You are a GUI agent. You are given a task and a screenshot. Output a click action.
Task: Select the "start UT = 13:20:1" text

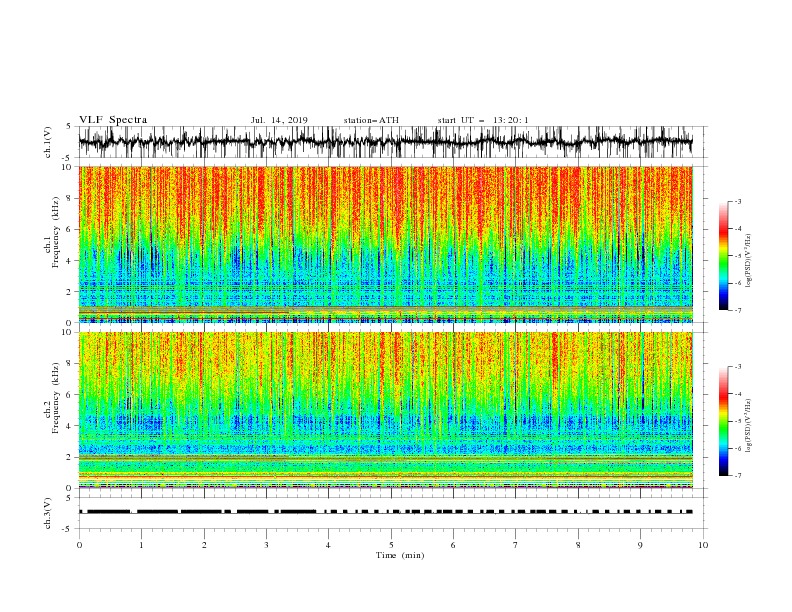click(483, 120)
